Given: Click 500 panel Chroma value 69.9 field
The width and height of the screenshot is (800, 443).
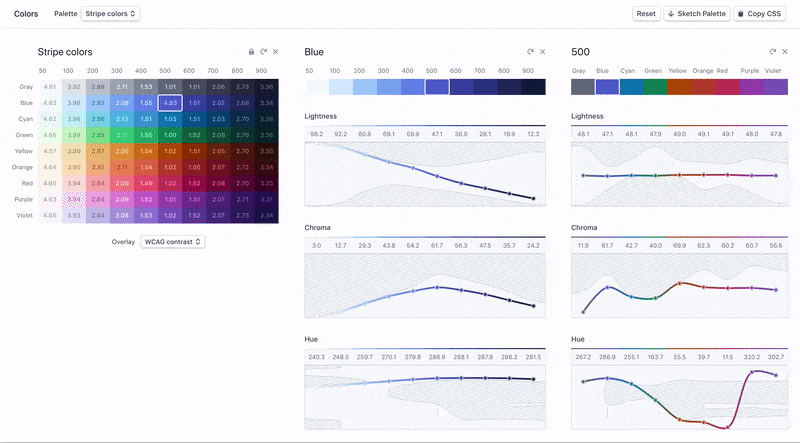Looking at the screenshot, I should coord(680,245).
